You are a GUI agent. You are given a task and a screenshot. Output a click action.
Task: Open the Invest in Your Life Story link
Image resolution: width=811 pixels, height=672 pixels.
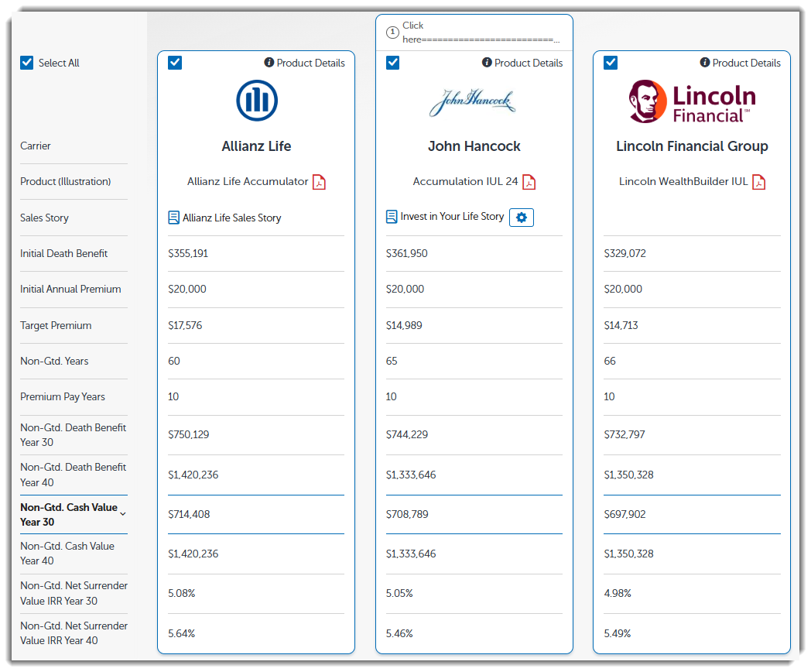pyautogui.click(x=452, y=217)
